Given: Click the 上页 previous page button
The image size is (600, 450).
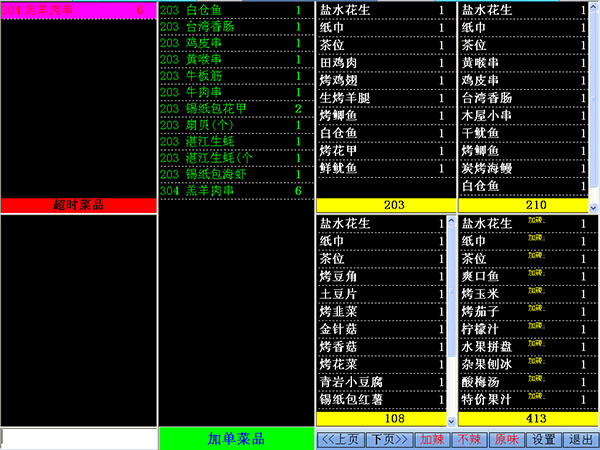Looking at the screenshot, I should point(339,438).
